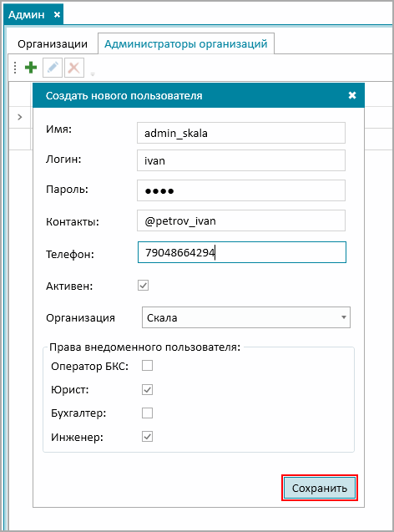Click the toolbar drag-handle dots
394x532 pixels.
tap(15, 68)
